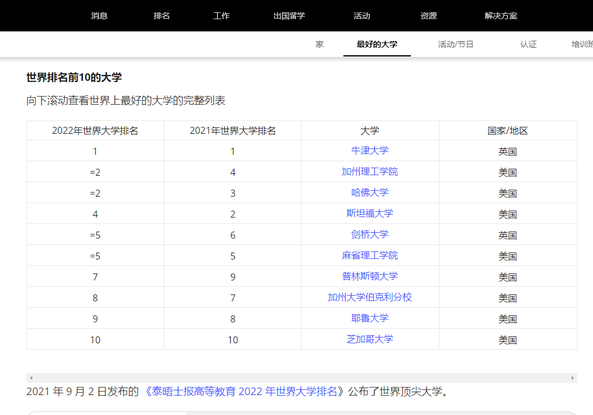Follow the 普林斯顿大学 link
Viewport: 593px width, 415px height.
click(370, 276)
